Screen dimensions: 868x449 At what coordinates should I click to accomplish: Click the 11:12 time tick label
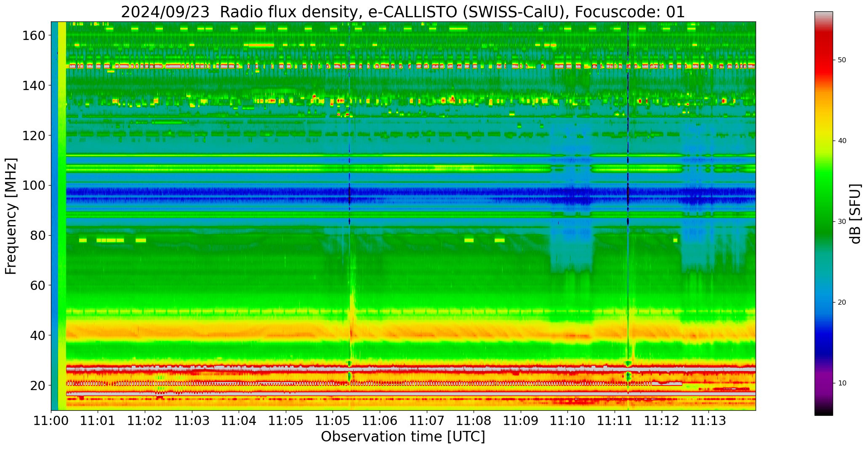pos(661,421)
